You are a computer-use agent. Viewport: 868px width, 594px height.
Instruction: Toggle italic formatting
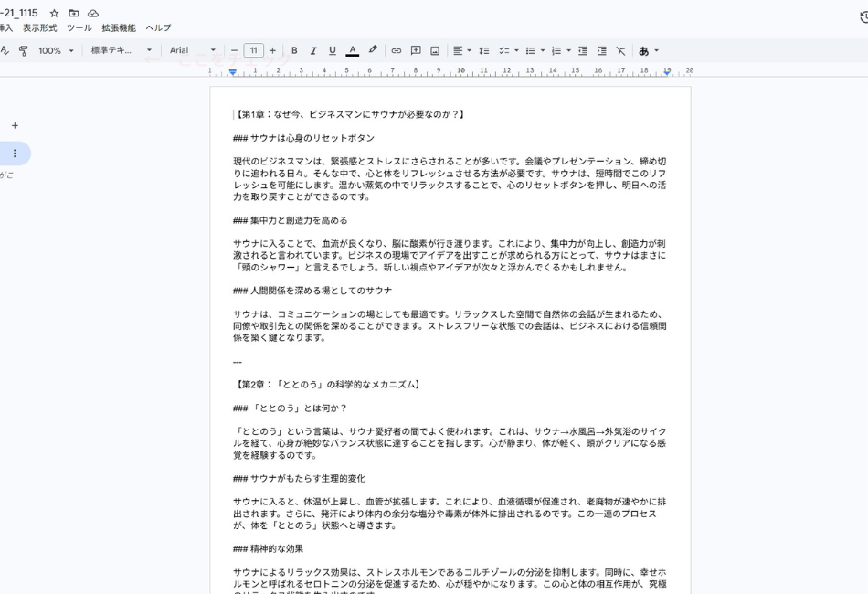click(313, 51)
